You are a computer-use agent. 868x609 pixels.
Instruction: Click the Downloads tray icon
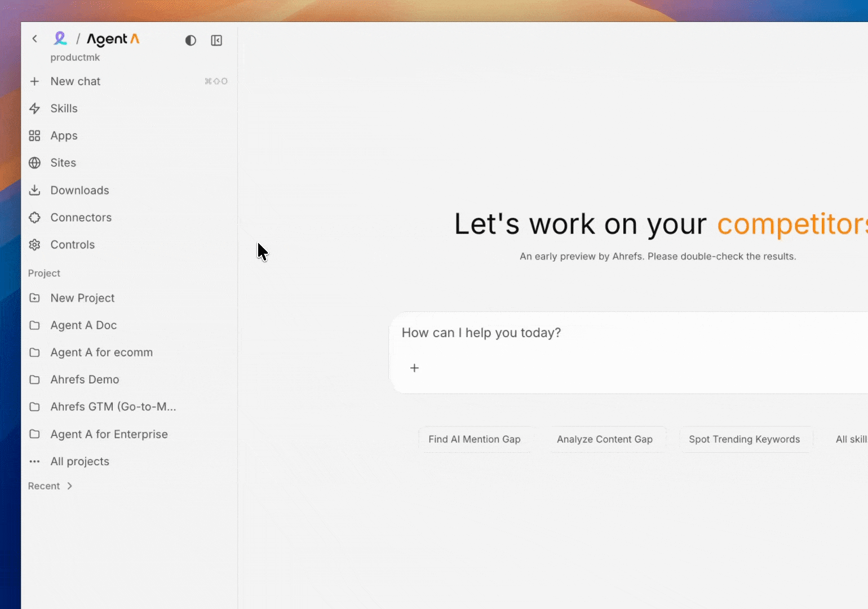[x=34, y=190]
